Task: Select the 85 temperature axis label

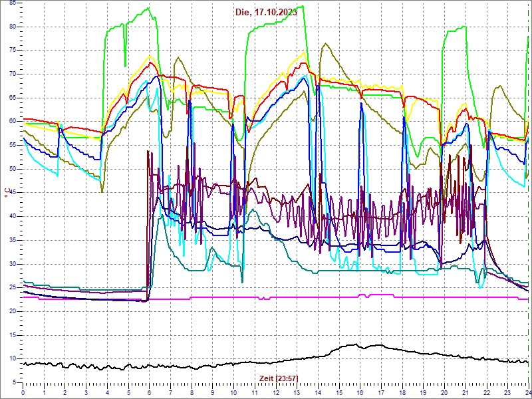Action: 13,3
